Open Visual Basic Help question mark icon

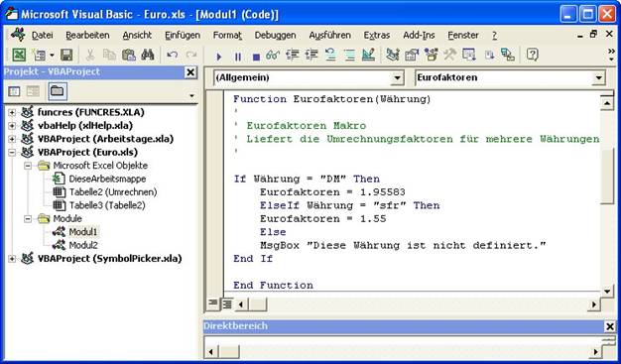tap(533, 55)
